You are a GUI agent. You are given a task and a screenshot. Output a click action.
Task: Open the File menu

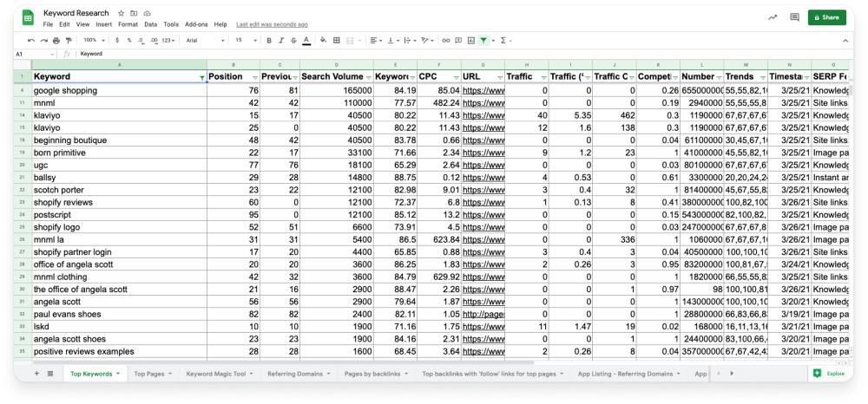tap(48, 24)
